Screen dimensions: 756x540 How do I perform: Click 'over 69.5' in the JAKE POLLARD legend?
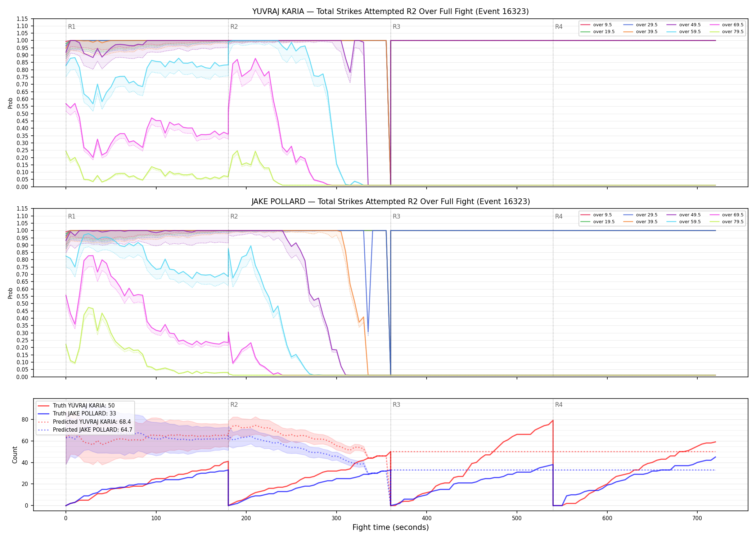click(726, 215)
